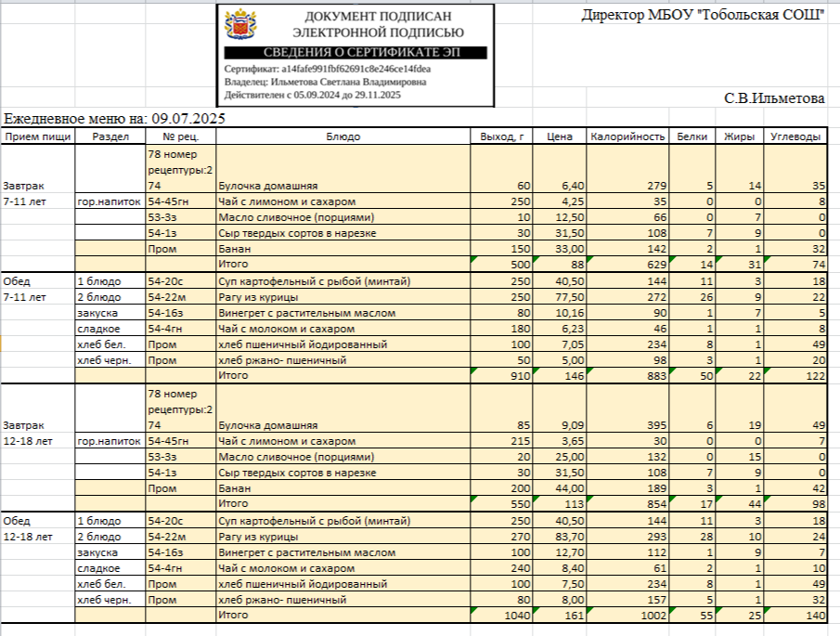Click calorie total '1002'
The image size is (840, 636).
tap(627, 615)
